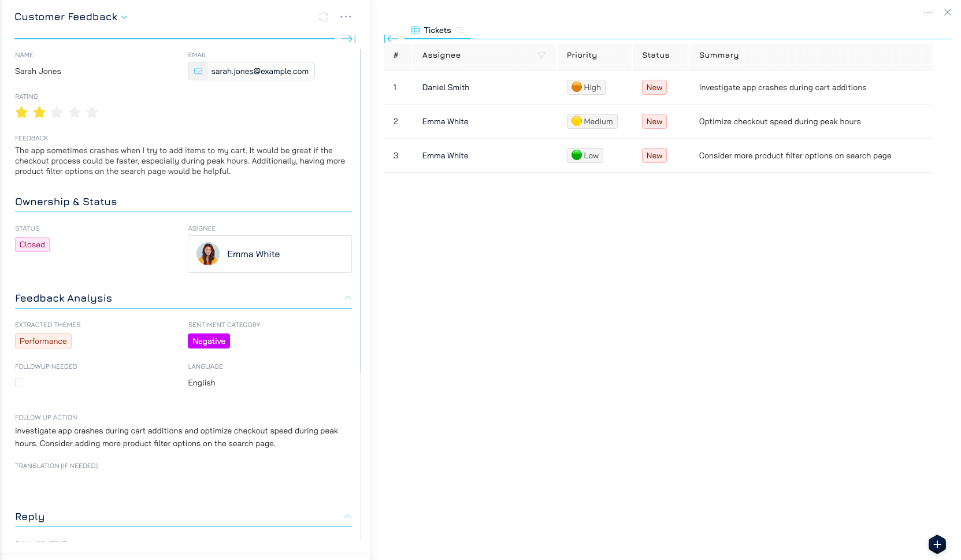Set rating to five stars
This screenshot has height=560, width=961.
(x=92, y=112)
